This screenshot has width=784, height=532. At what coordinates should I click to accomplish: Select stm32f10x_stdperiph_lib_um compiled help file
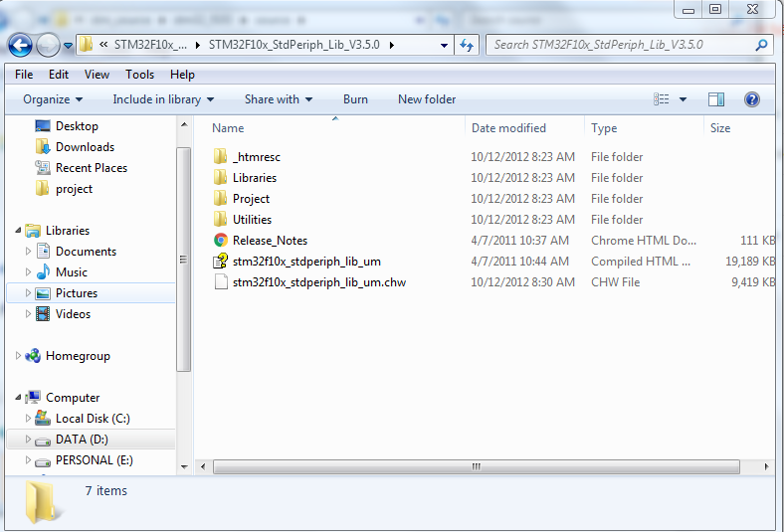(x=306, y=262)
